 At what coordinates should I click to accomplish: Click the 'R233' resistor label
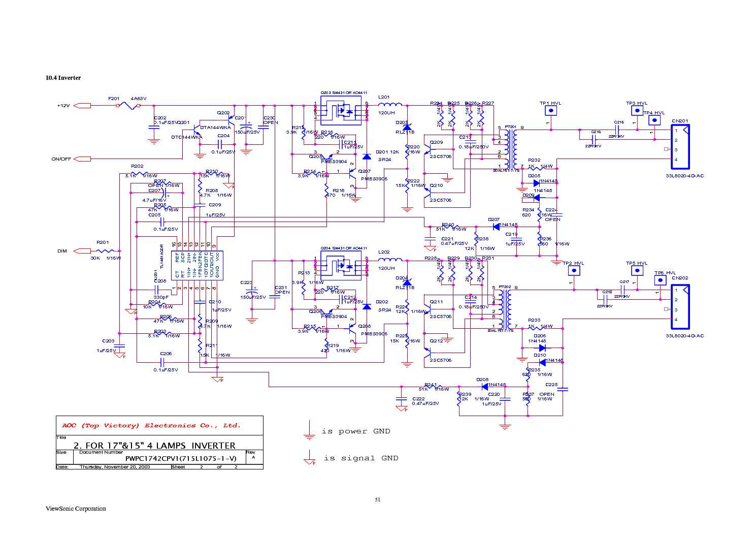pos(534,320)
